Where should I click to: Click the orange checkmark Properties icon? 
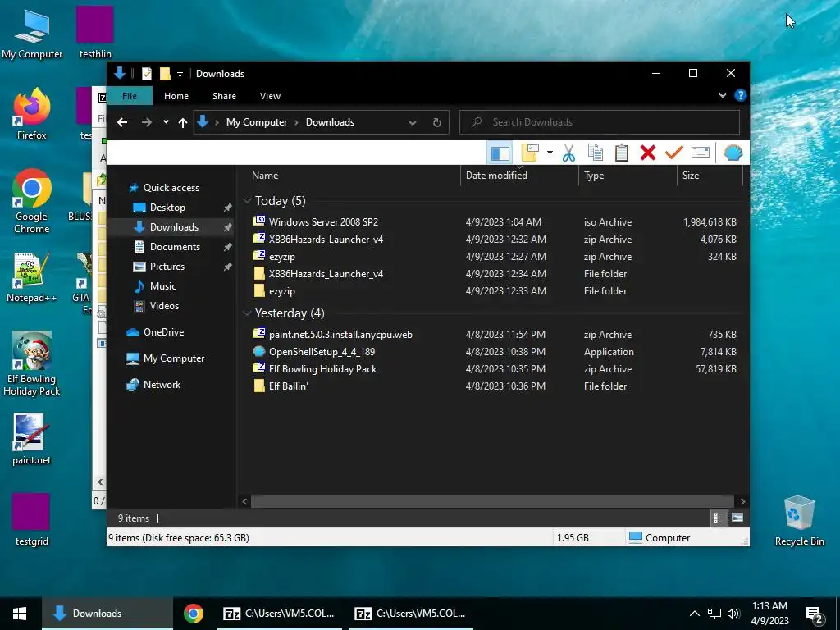tap(674, 153)
